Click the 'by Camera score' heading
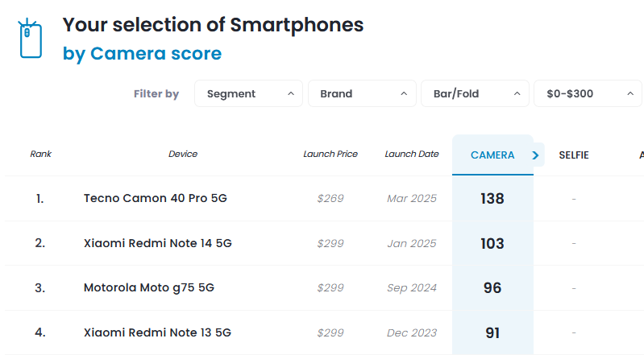The width and height of the screenshot is (644, 355). [142, 54]
